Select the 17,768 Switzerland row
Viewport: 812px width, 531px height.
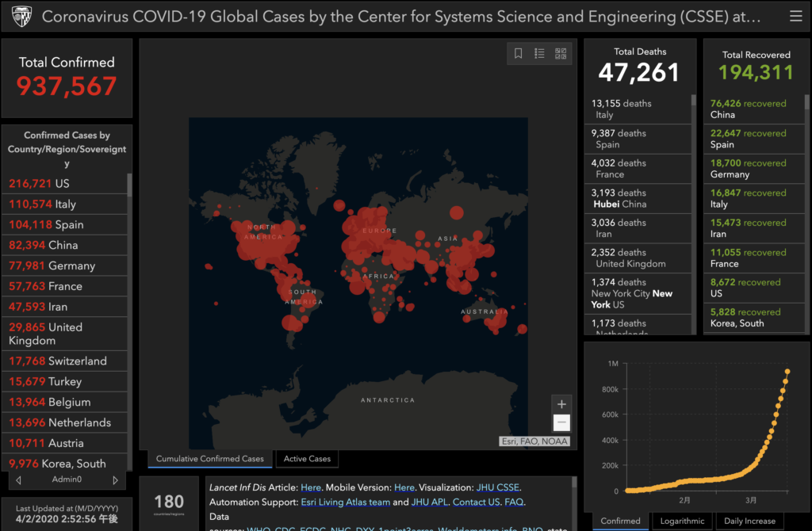pyautogui.click(x=65, y=361)
